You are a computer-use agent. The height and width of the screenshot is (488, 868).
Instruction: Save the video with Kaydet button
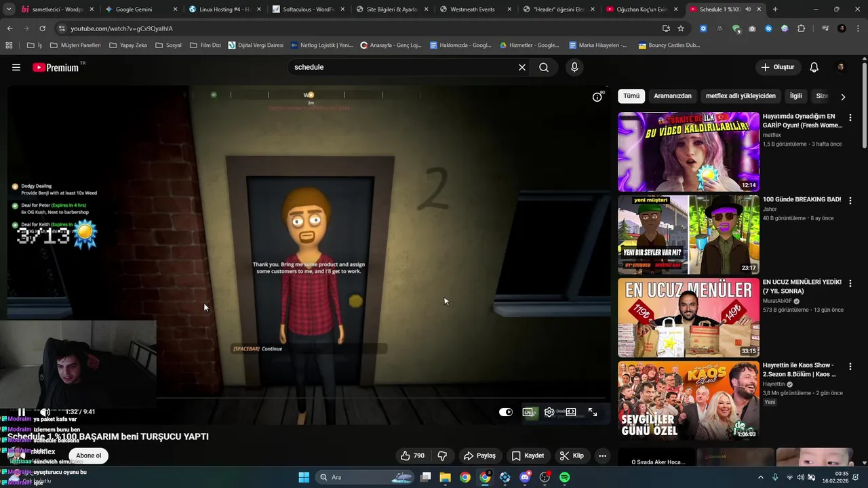pyautogui.click(x=528, y=455)
